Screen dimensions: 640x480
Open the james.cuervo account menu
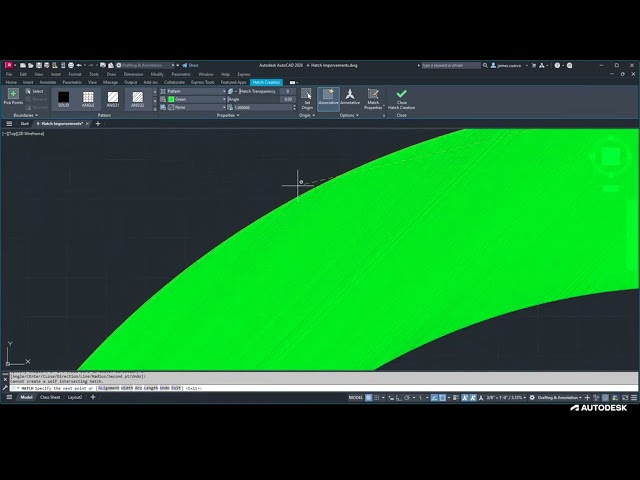tap(509, 65)
